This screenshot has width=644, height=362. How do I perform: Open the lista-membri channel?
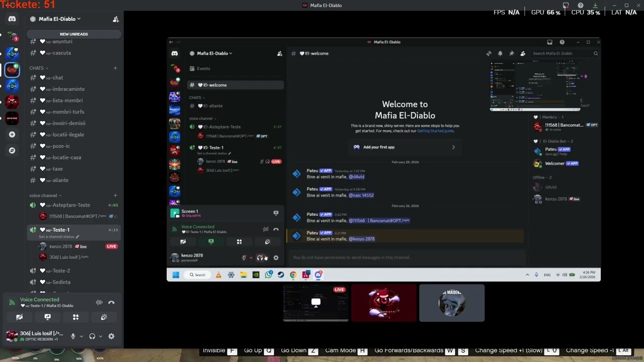click(73, 101)
